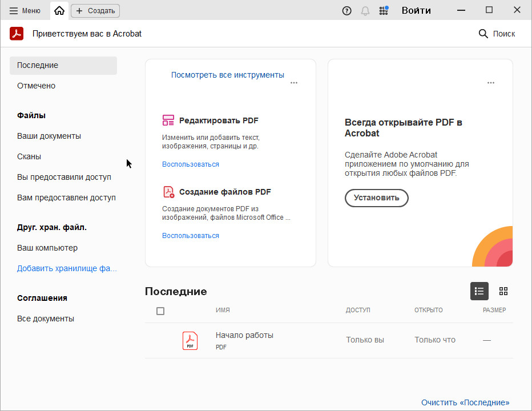Open the Help question mark icon
This screenshot has width=532, height=411.
346,10
